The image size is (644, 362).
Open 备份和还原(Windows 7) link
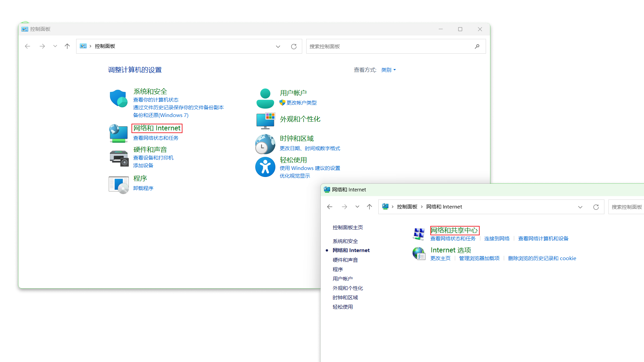(160, 115)
